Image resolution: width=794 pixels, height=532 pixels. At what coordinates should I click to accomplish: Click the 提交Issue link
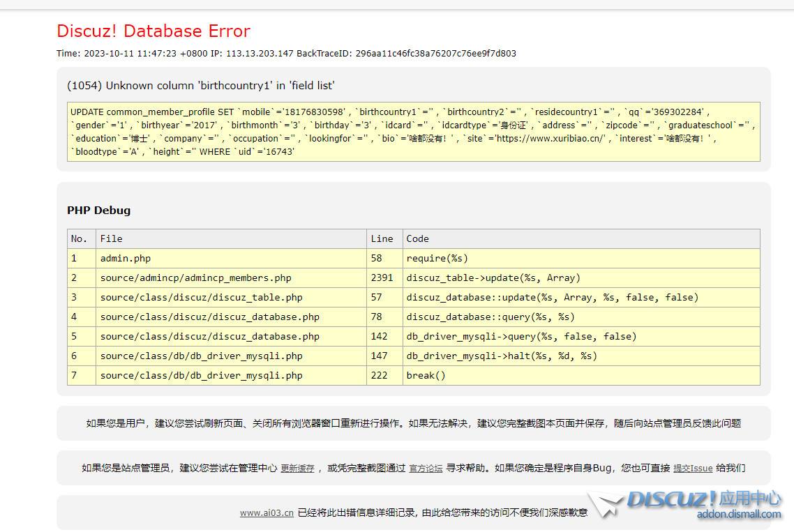point(692,469)
